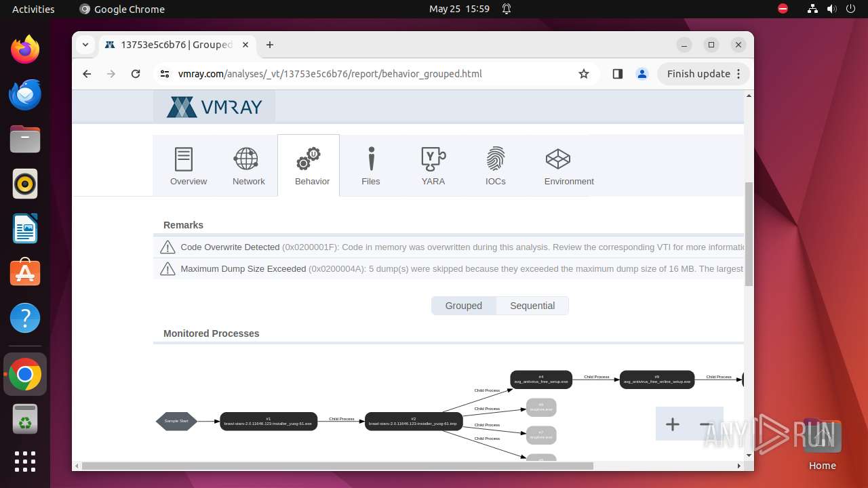Open Ubuntu Software from dock
868x488 pixels.
[x=25, y=273]
